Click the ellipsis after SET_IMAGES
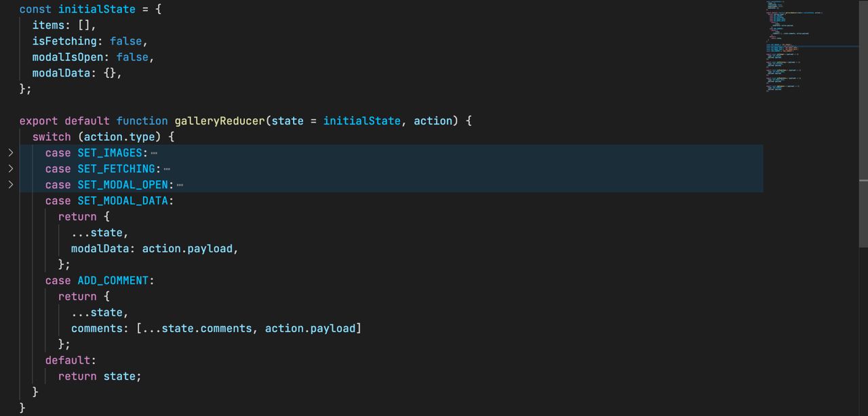The height and width of the screenshot is (416, 868). point(155,153)
